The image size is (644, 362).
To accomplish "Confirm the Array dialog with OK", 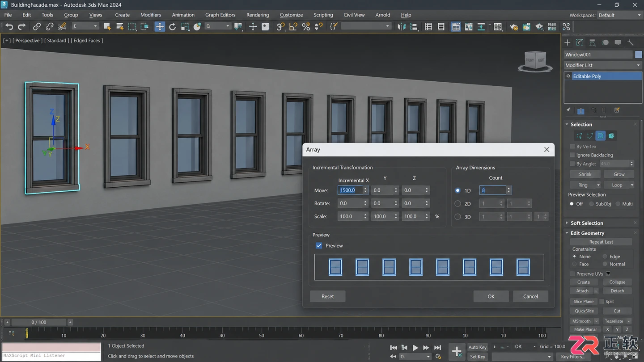I will (491, 296).
